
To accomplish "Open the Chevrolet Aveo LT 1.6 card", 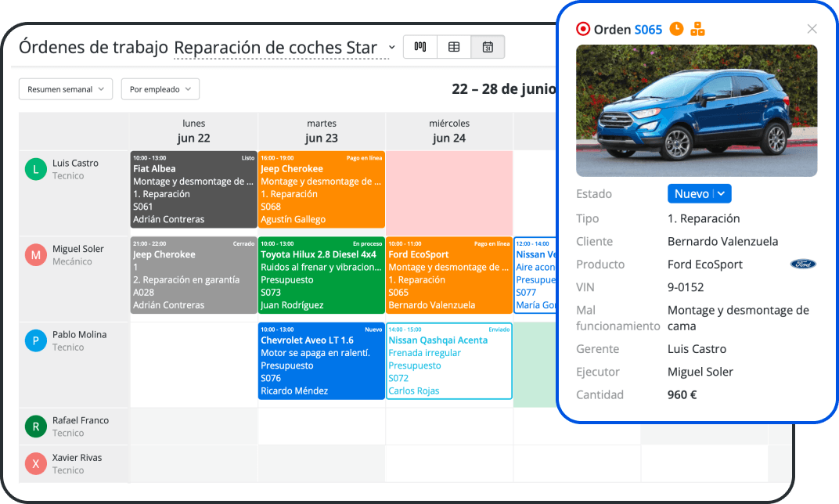I will 321,361.
